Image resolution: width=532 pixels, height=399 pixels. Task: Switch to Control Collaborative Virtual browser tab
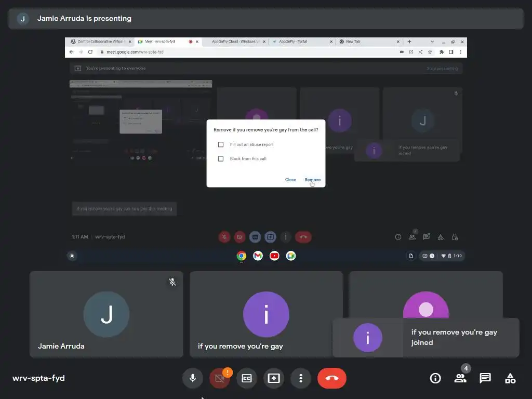click(x=100, y=42)
